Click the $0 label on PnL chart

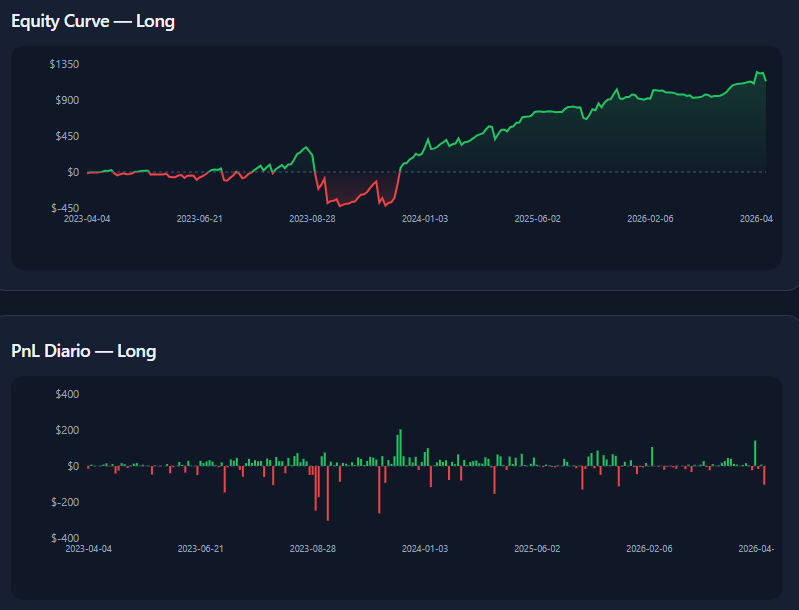pos(73,466)
